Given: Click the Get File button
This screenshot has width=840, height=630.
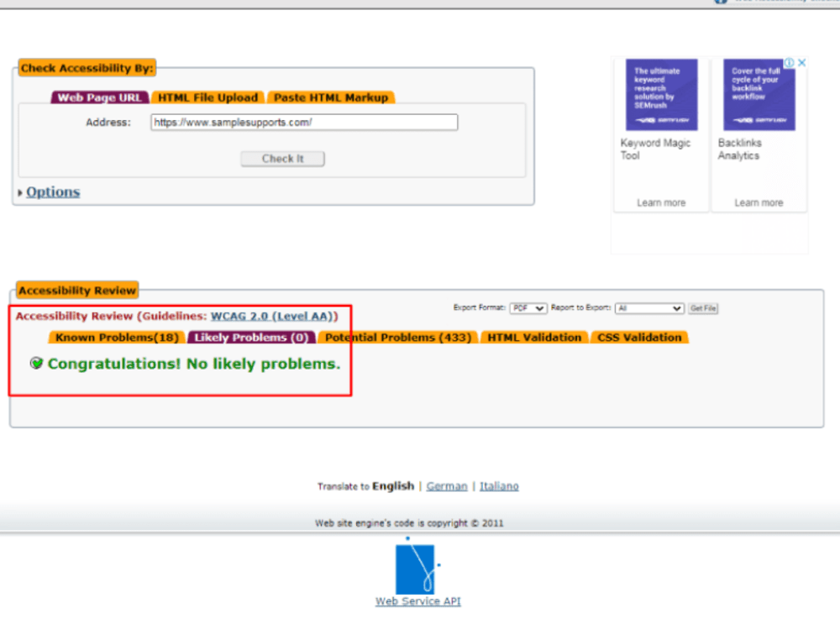Looking at the screenshot, I should tap(703, 308).
